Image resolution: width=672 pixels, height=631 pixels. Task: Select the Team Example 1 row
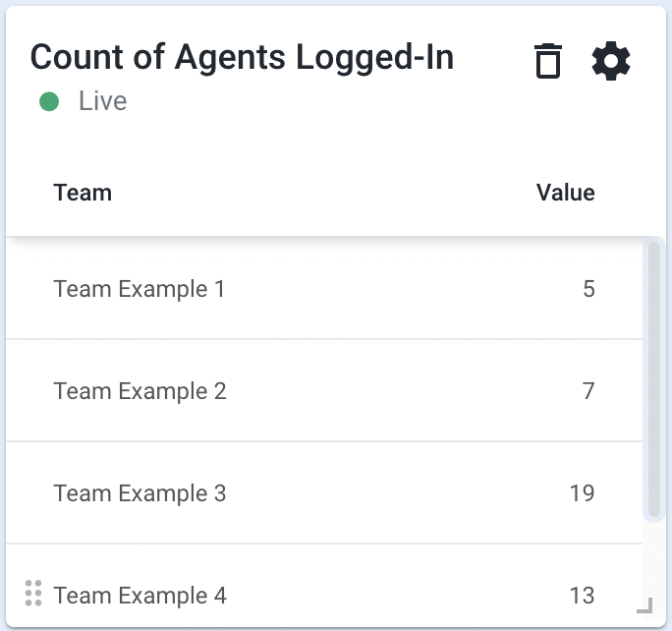[324, 289]
